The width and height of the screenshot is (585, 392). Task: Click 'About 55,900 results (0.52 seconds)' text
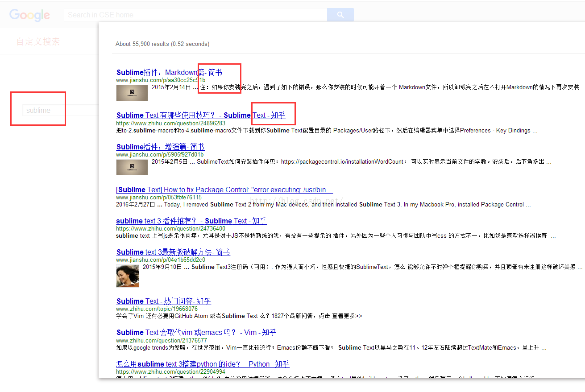162,44
